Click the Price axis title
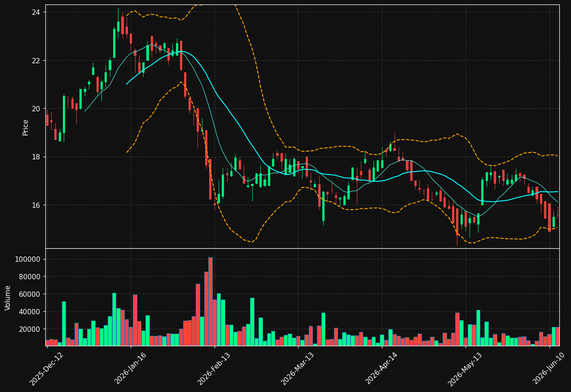The height and width of the screenshot is (392, 571). tap(26, 127)
